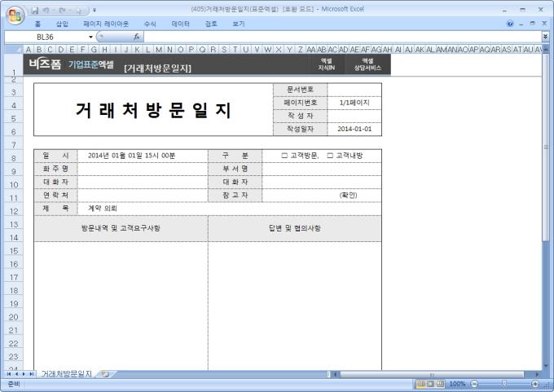Click in the formula bar input area

click(342, 37)
